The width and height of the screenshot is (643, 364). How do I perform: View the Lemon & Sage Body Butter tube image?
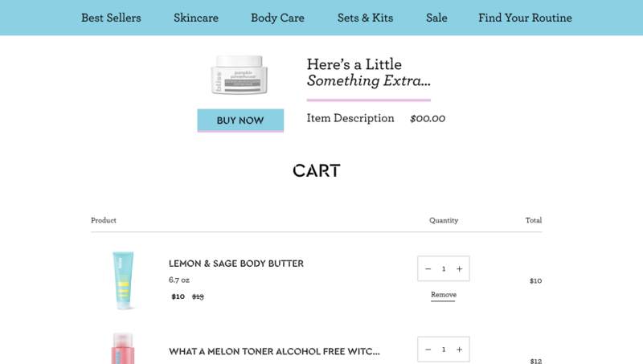tap(122, 280)
